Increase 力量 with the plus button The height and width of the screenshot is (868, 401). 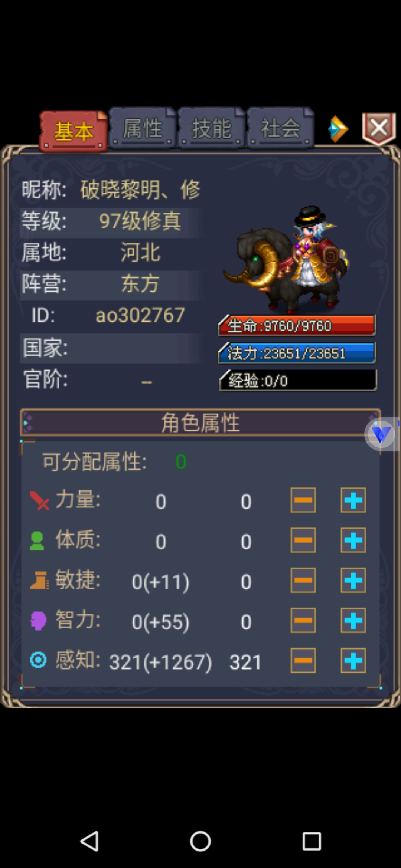click(353, 500)
